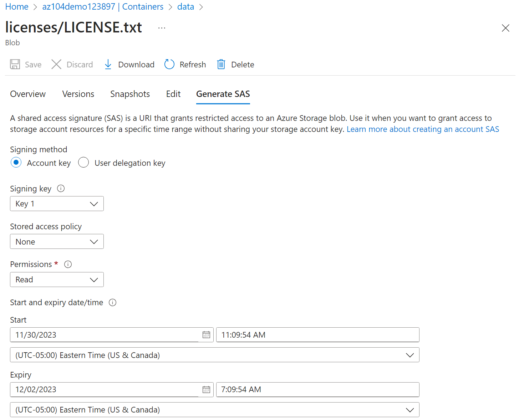Switch to the Snapshots tab
519x420 pixels.
coord(130,94)
